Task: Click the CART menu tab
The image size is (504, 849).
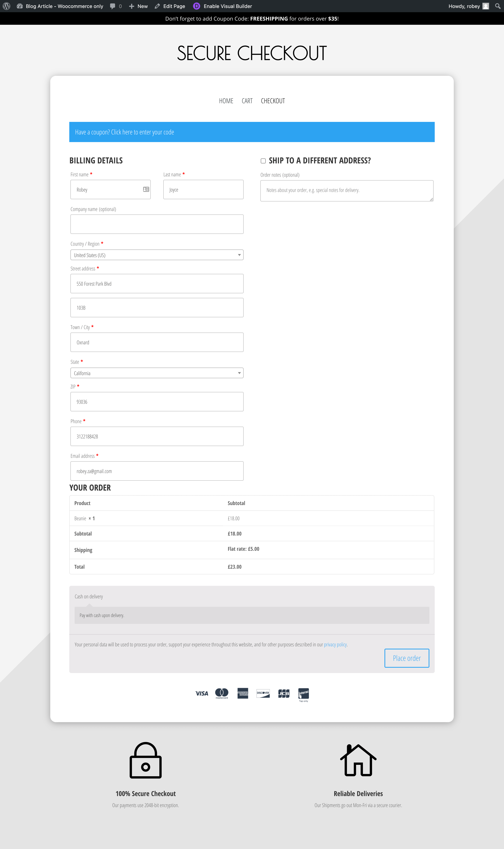Action: 247,100
